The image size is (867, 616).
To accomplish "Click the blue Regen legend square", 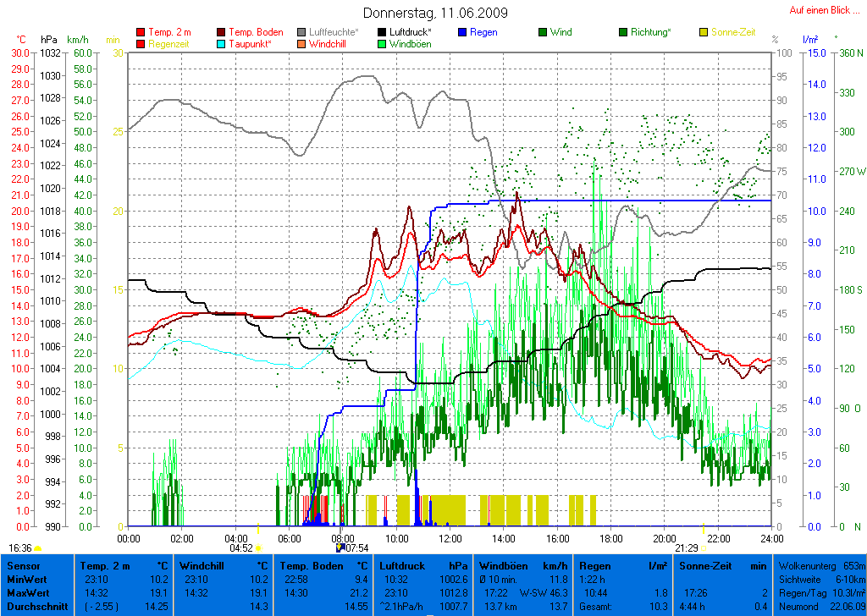I will [462, 33].
